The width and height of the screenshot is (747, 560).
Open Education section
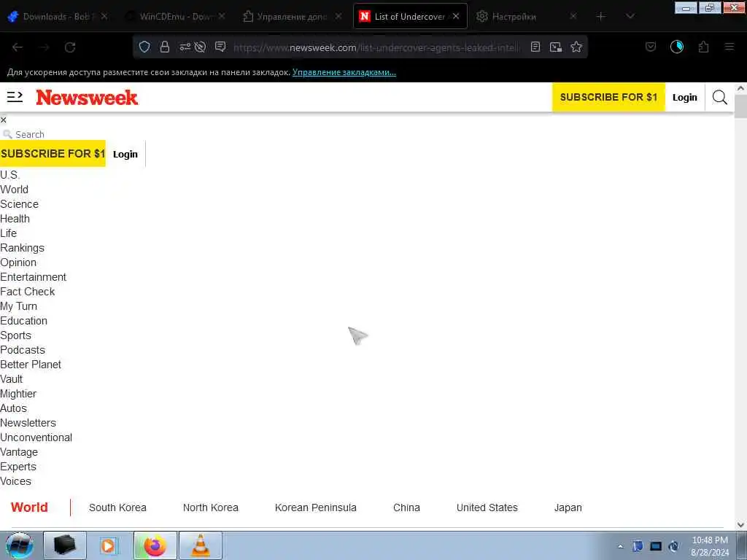23,321
